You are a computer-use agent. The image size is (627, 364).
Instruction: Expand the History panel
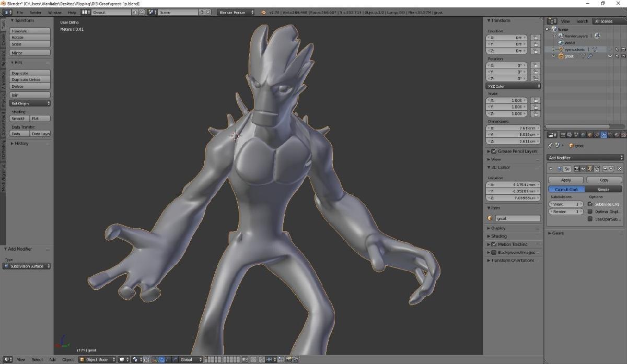(x=22, y=144)
